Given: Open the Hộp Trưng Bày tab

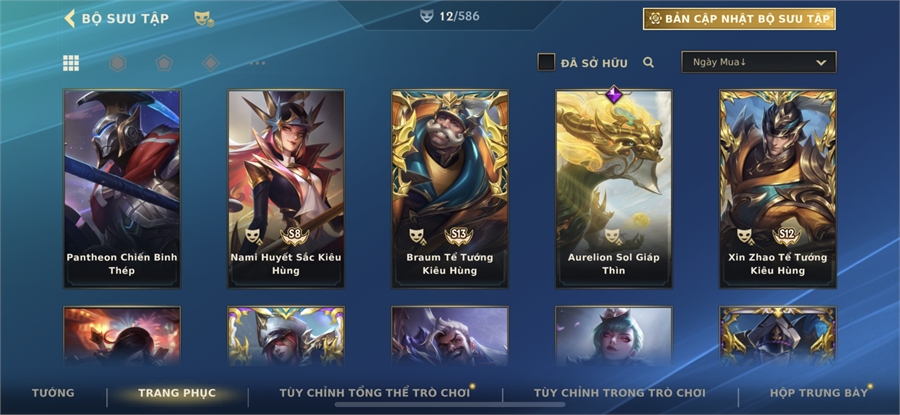Looking at the screenshot, I should [x=818, y=393].
